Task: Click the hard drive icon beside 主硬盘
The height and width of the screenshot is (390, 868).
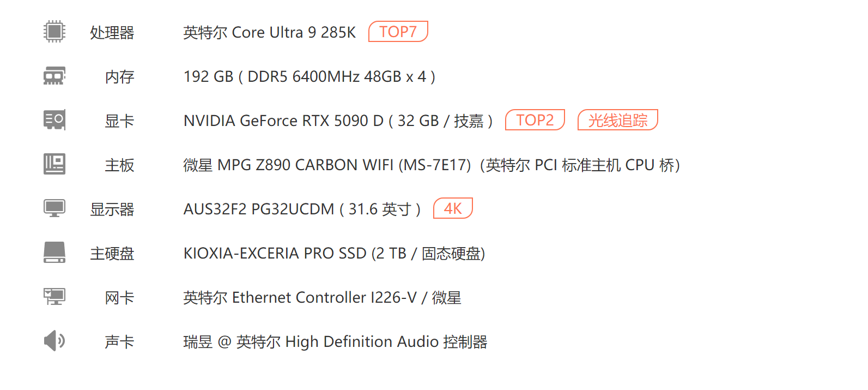Action: click(54, 253)
